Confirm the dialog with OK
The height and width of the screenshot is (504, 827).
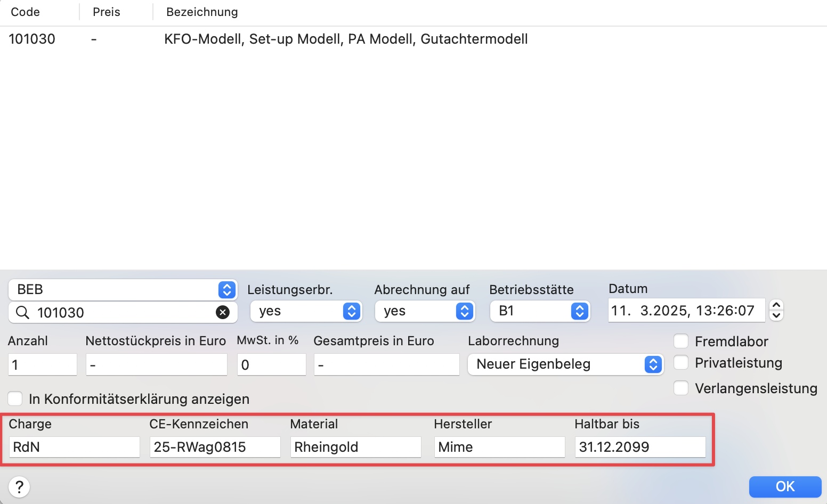coord(785,486)
